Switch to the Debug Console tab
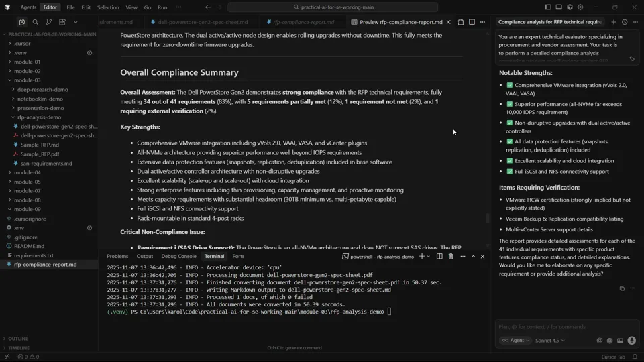 coord(178,257)
